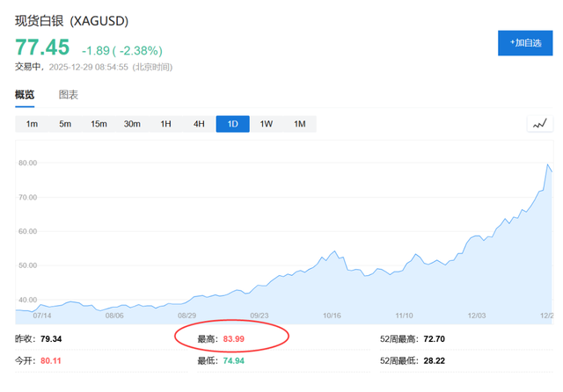The width and height of the screenshot is (563, 392).
Task: Click the 08/06 date label
Action: point(114,316)
